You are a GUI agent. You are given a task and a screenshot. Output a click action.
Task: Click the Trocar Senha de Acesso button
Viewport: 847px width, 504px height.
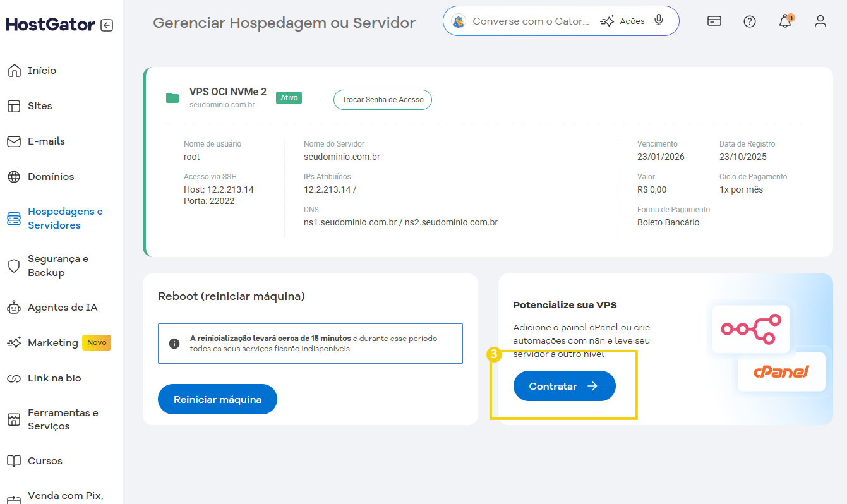(x=382, y=100)
